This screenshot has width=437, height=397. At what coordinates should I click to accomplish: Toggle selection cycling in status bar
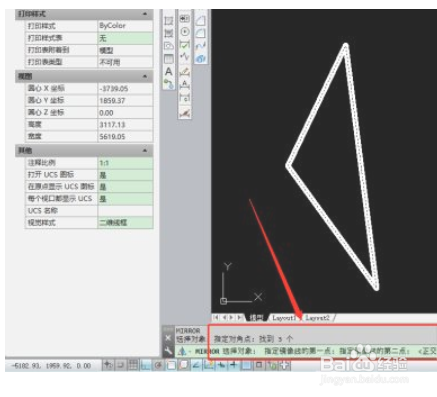point(272,365)
